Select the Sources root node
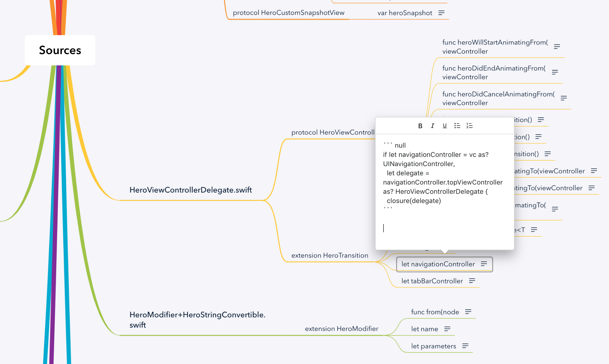This screenshot has height=364, width=609. (x=60, y=50)
